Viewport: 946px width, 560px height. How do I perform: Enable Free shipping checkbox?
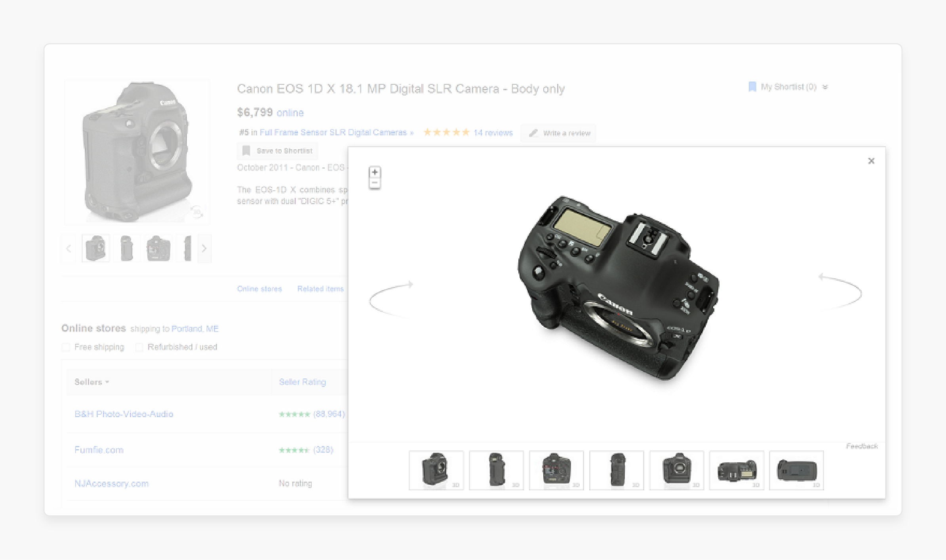tap(66, 347)
